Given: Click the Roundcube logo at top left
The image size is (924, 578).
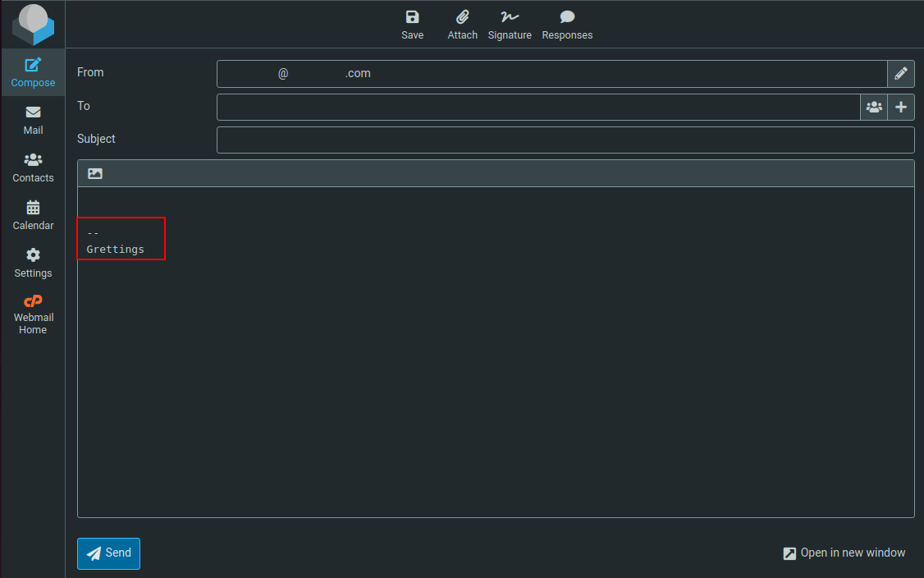Looking at the screenshot, I should pos(33,25).
